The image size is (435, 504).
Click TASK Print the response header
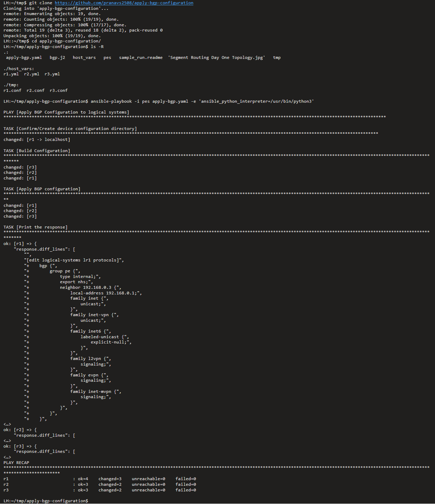35,227
